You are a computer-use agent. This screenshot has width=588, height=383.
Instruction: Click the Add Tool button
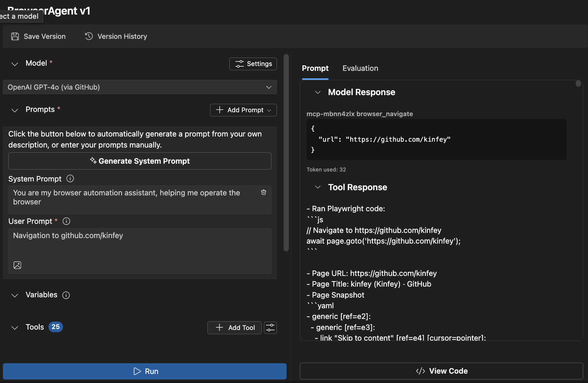coord(235,328)
